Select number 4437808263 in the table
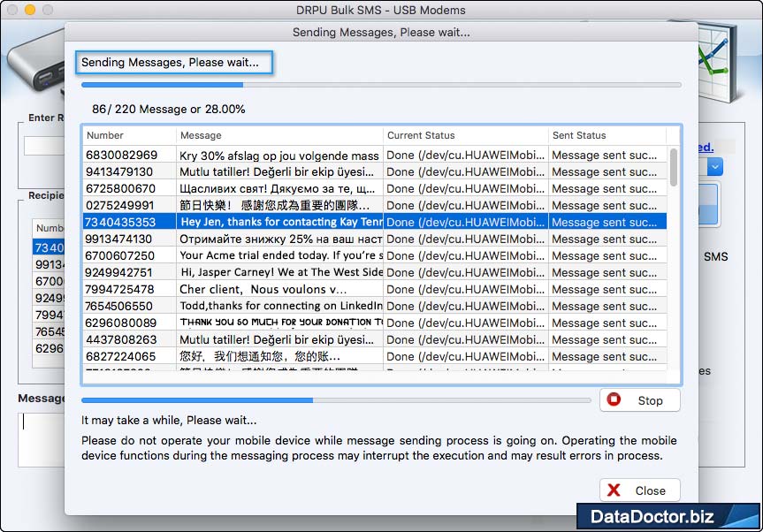The height and width of the screenshot is (532, 763). pyautogui.click(x=121, y=339)
